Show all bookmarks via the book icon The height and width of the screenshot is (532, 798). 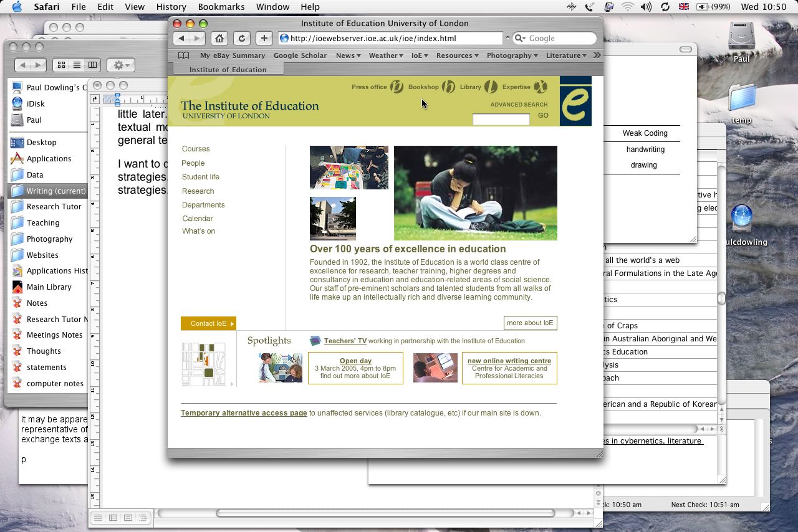tap(183, 55)
